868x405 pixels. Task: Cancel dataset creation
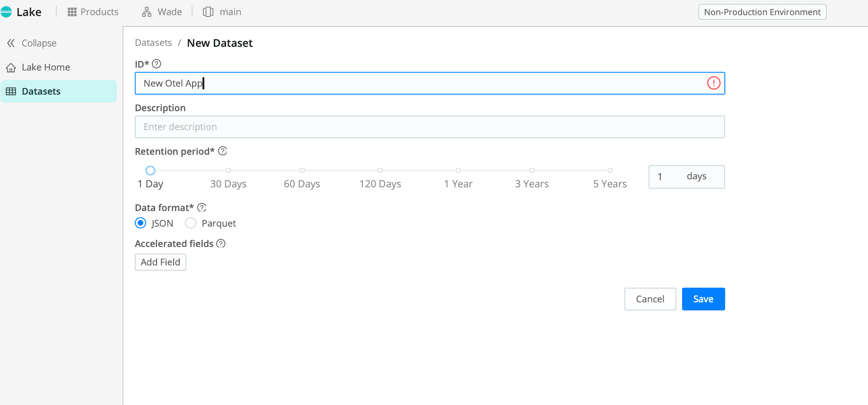[x=650, y=299]
